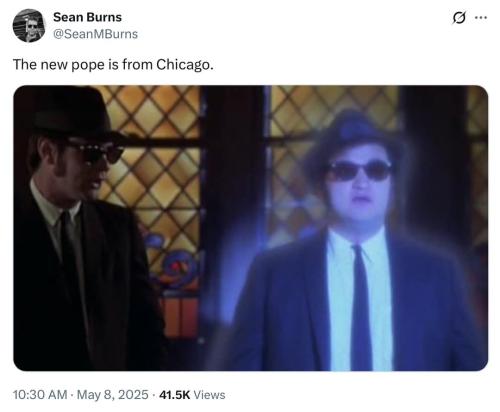Click the red floral stained glass detail

point(177,267)
